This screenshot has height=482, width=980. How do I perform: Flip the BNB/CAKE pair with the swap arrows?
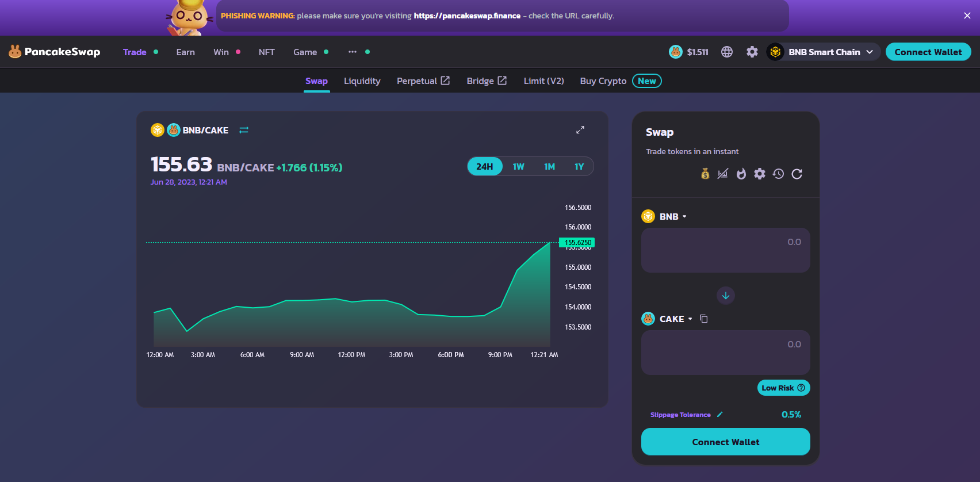coord(244,130)
